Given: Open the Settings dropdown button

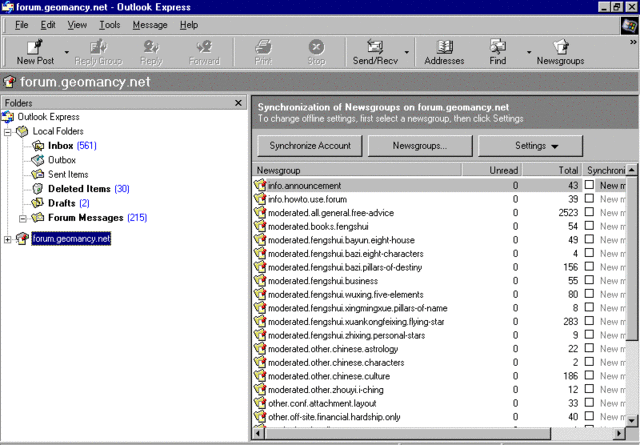Looking at the screenshot, I should tap(530, 146).
